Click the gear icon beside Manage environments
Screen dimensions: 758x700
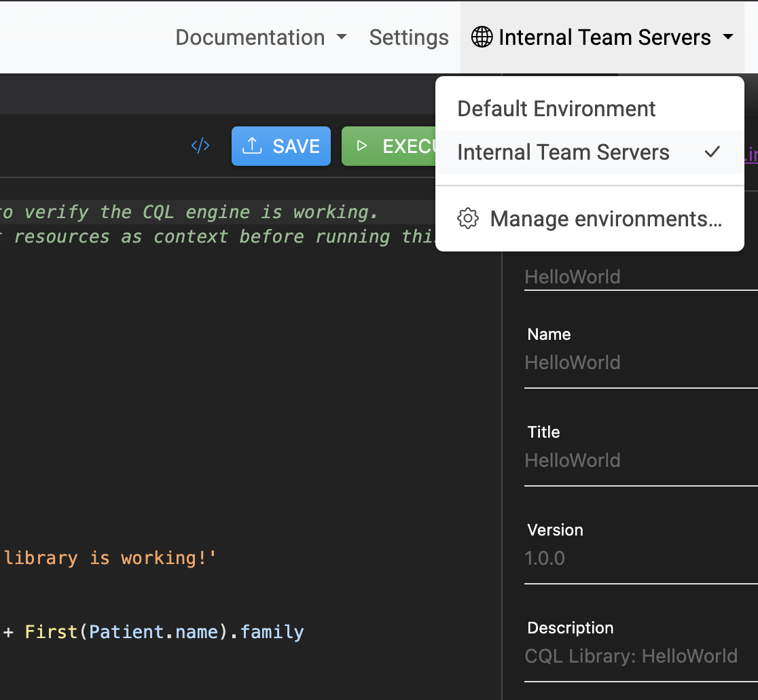tap(467, 219)
